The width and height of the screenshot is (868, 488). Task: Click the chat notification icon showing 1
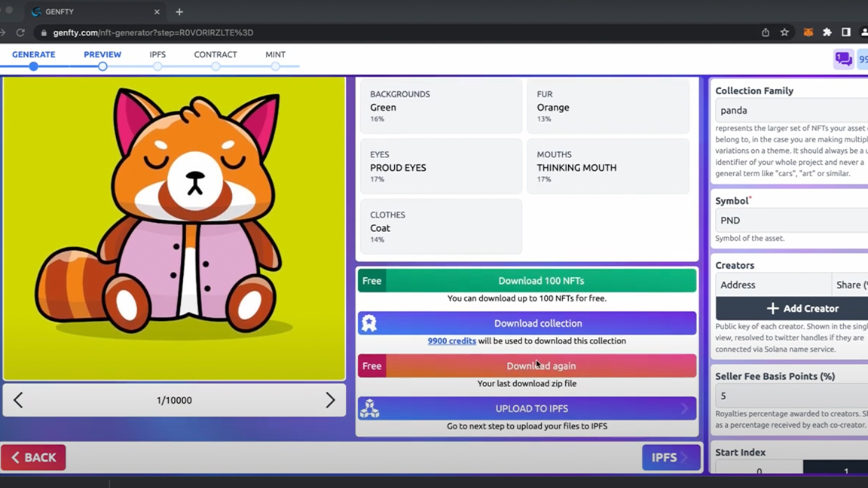click(844, 58)
